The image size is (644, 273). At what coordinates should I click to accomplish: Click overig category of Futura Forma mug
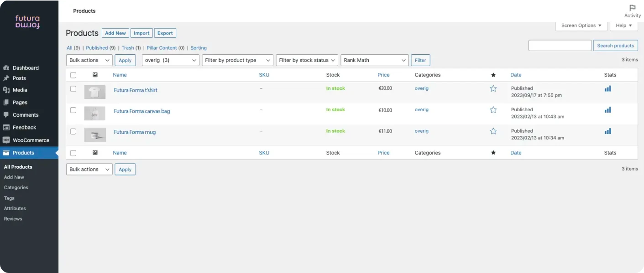click(x=422, y=131)
